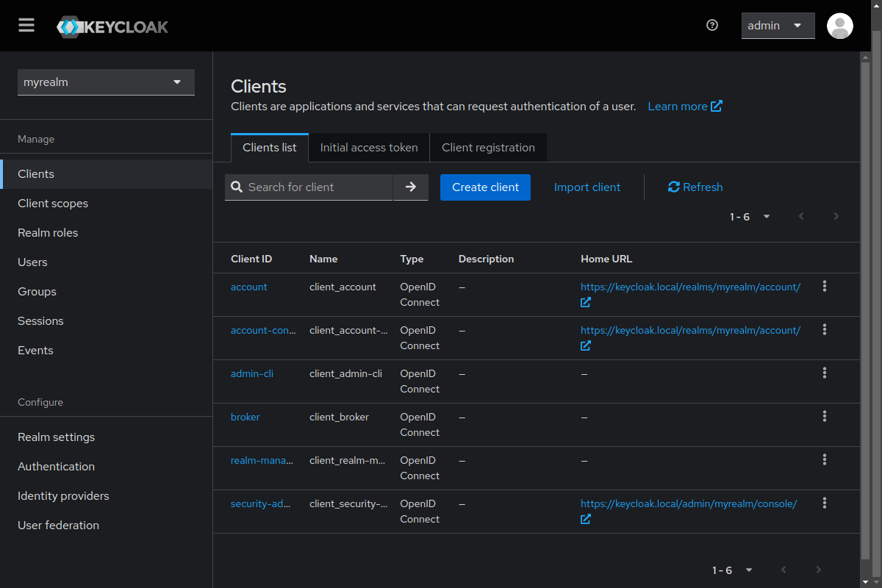This screenshot has width=882, height=588.
Task: Expand the myrealm realm selector
Action: pos(106,82)
